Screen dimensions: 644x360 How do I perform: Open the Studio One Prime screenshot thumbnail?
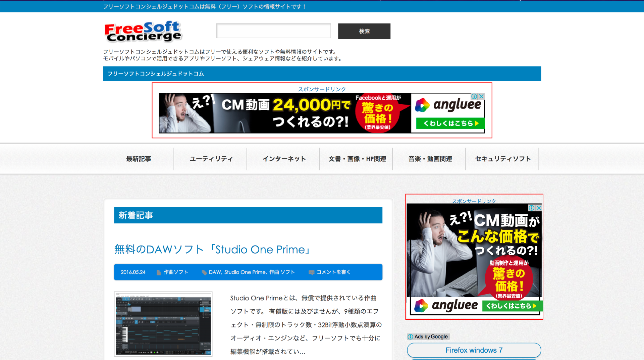pyautogui.click(x=163, y=324)
